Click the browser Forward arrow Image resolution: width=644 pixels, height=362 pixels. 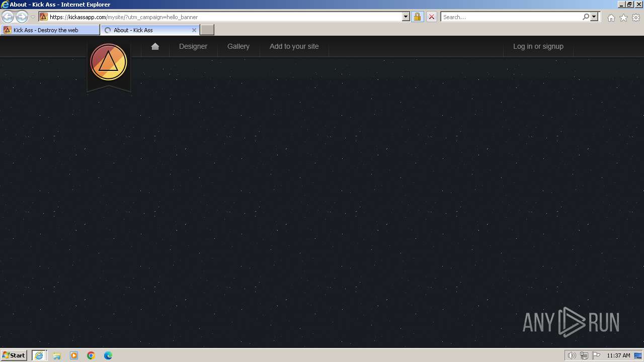tap(22, 17)
